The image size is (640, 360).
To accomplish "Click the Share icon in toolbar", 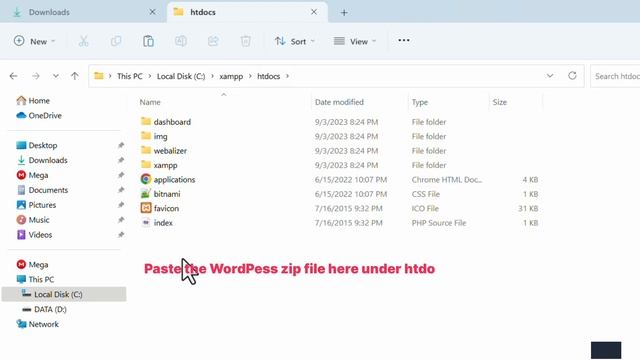I will point(213,41).
